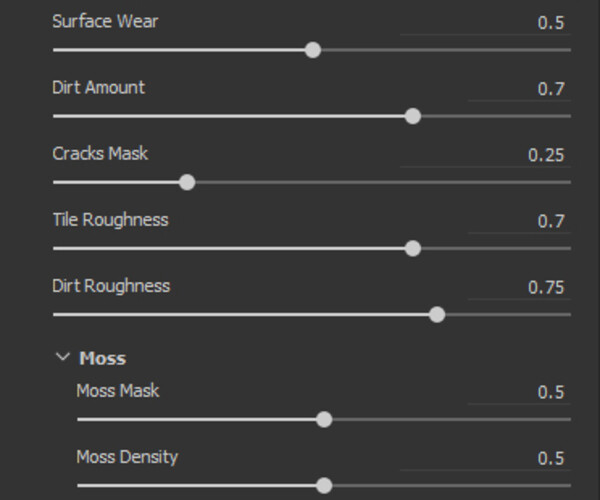Collapse the Moss section chevron
Image resolution: width=600 pixels, height=500 pixels.
[x=63, y=357]
